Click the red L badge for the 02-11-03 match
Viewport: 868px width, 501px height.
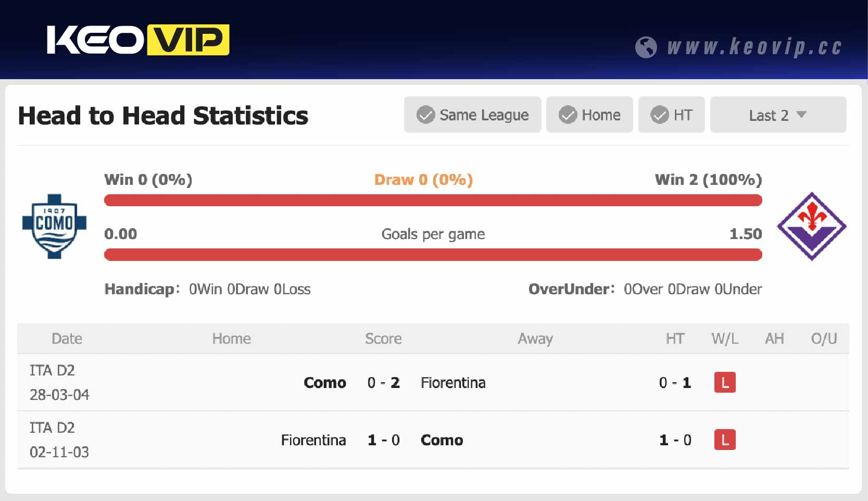(724, 440)
